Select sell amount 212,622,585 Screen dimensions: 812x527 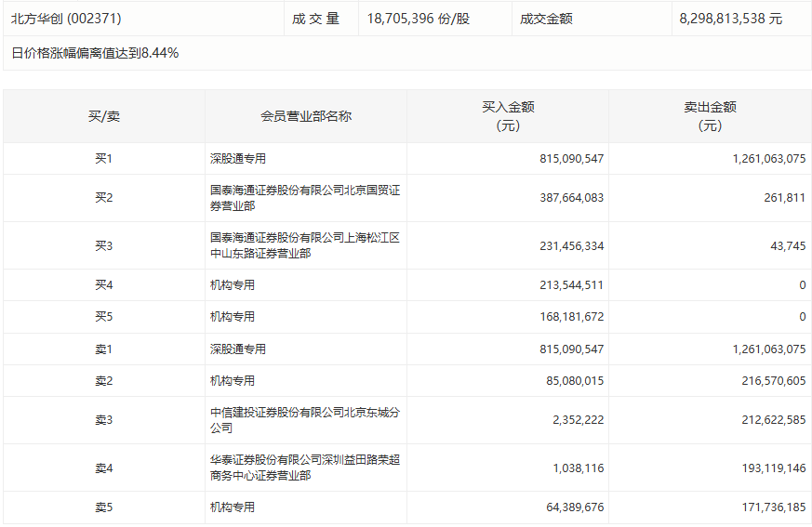[x=774, y=420]
